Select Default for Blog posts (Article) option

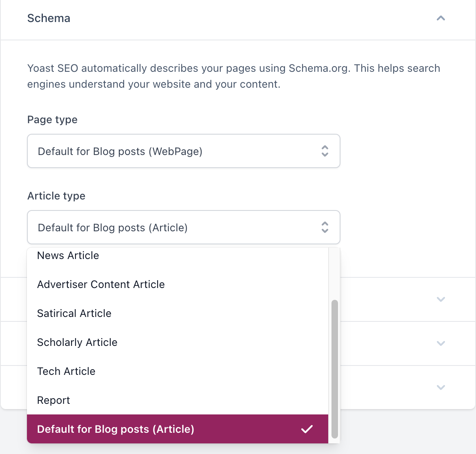[x=116, y=429]
